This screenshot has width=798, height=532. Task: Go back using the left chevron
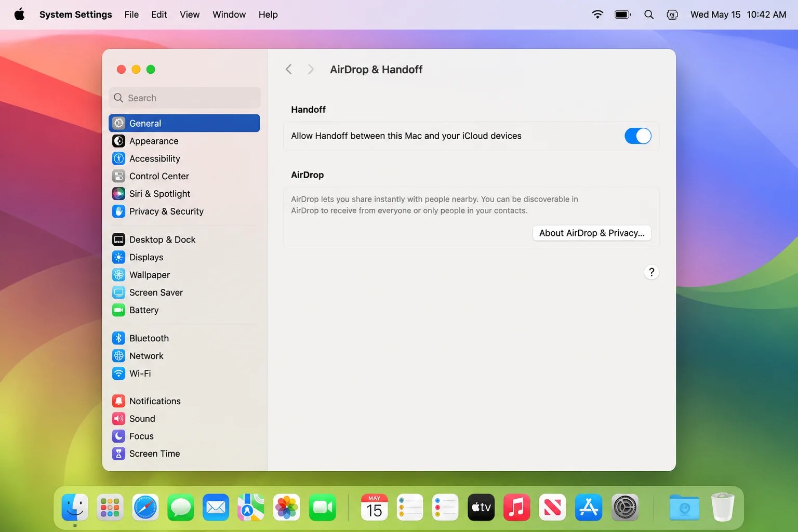289,70
